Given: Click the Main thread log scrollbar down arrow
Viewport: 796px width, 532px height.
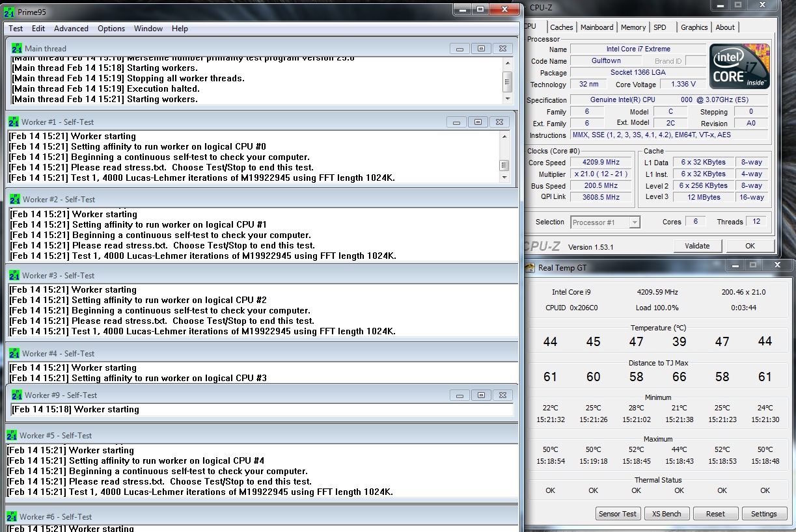Looking at the screenshot, I should point(508,99).
